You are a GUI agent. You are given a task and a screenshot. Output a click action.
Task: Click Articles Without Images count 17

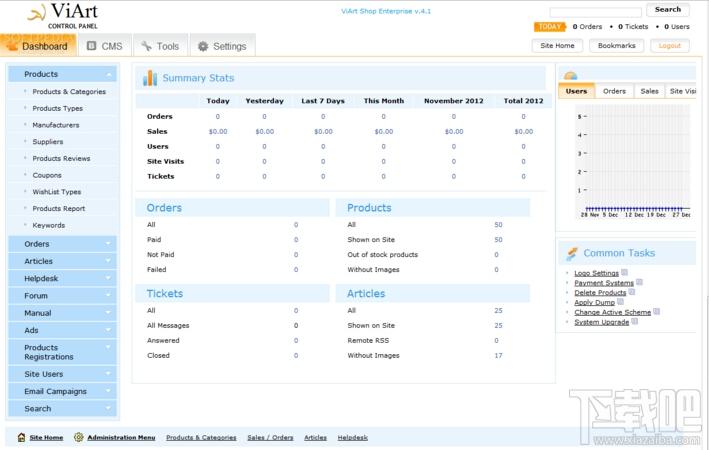(498, 356)
